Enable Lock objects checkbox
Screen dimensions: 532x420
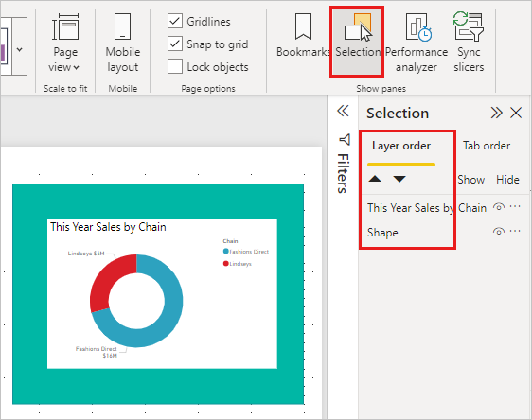coord(175,66)
